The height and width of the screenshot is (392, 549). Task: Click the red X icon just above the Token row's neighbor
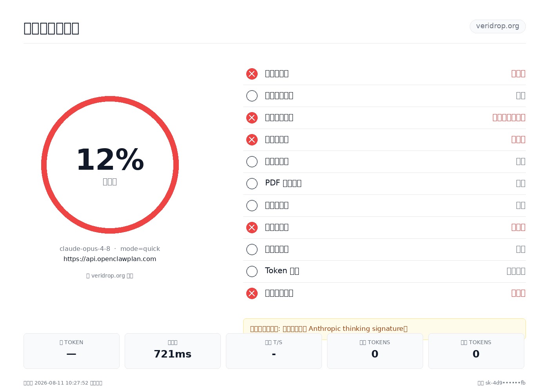(x=252, y=227)
